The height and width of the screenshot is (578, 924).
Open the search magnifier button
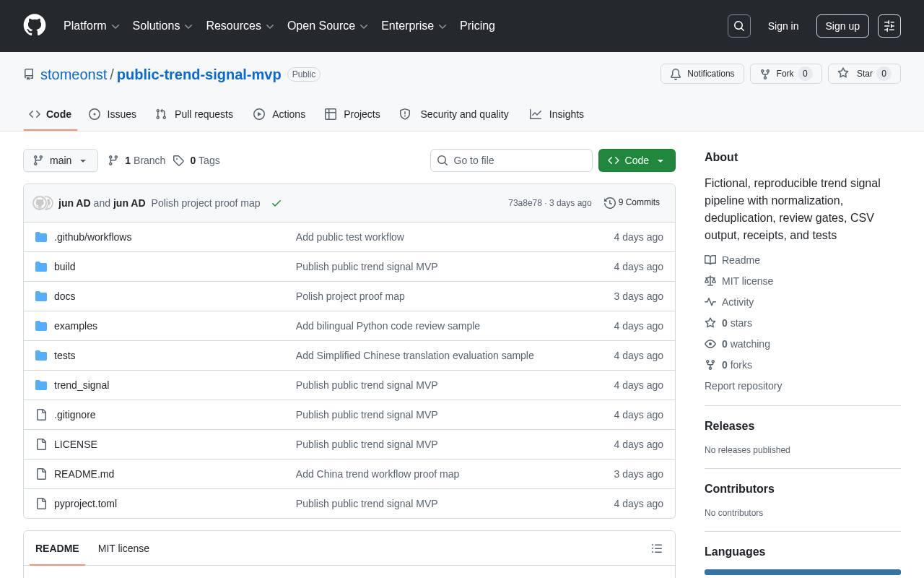point(739,26)
